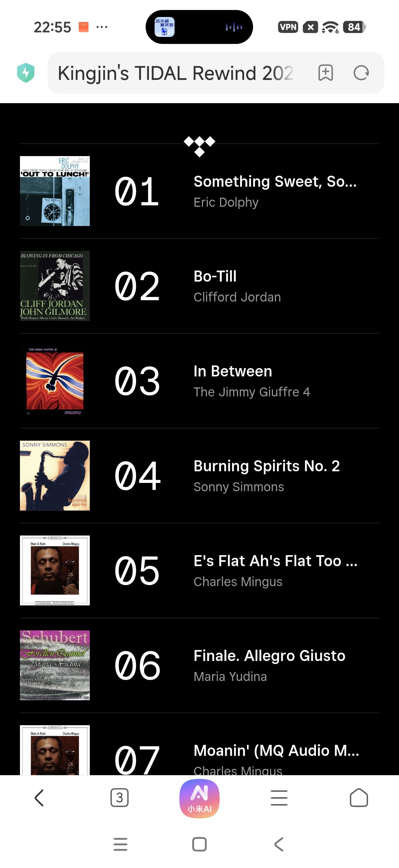
Task: Tap the green shield security icon
Action: (x=26, y=73)
